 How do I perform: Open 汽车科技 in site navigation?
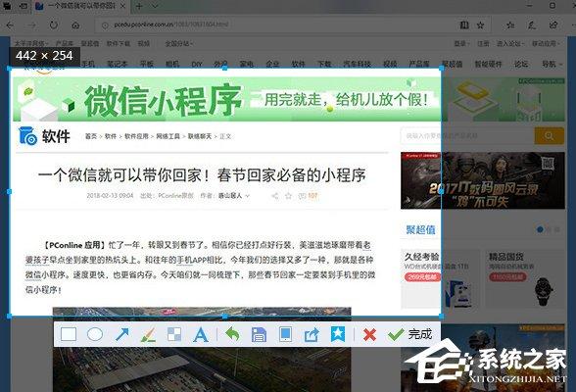coord(357,64)
